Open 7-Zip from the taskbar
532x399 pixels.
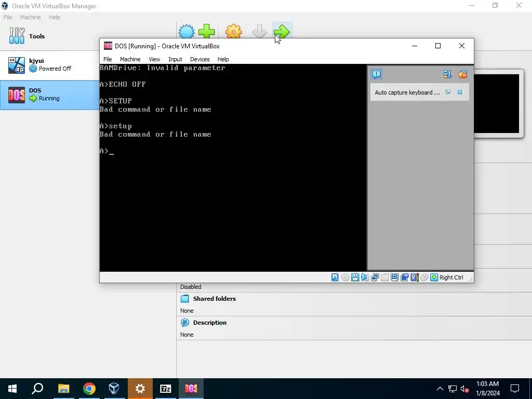point(166,389)
